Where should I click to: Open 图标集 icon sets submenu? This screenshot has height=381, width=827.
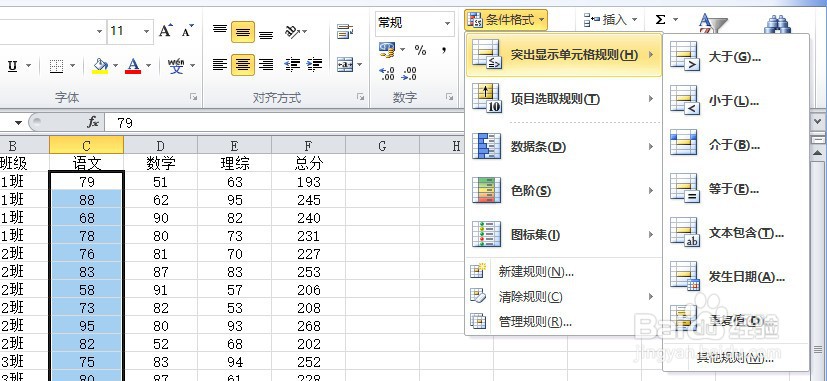tap(564, 234)
